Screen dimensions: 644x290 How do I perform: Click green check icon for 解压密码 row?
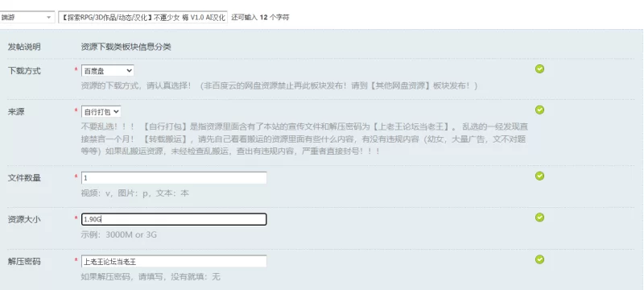(539, 259)
